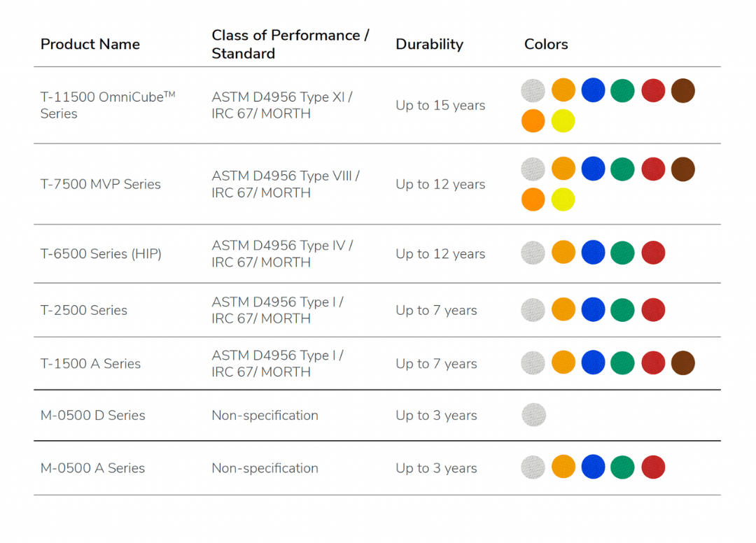The width and height of the screenshot is (756, 543).
Task: Pick the blue swatch in T-6500 Series row
Action: coord(593,253)
